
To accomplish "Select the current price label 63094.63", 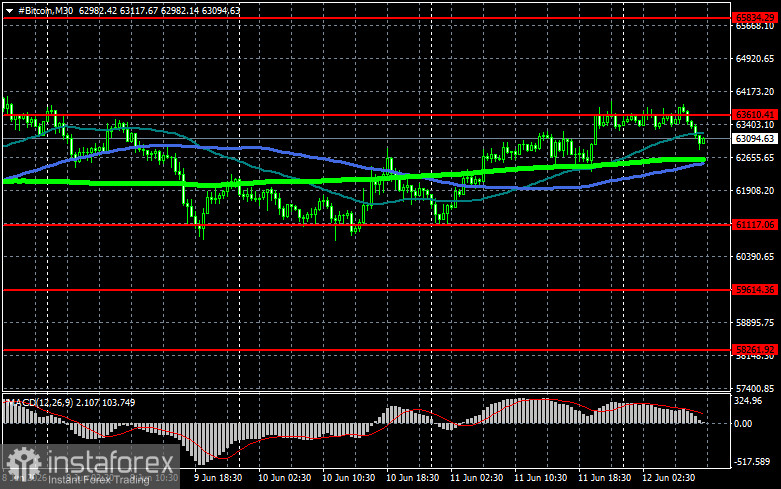I will pos(755,138).
